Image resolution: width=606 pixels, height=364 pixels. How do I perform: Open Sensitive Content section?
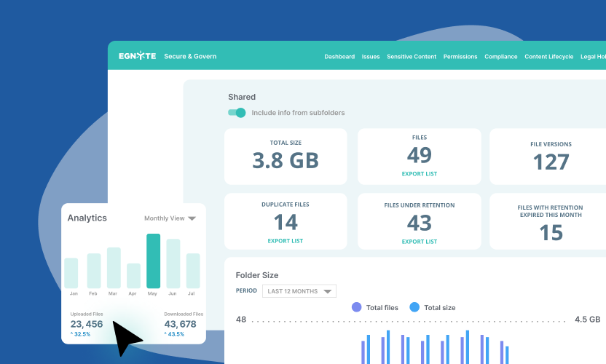click(x=411, y=57)
